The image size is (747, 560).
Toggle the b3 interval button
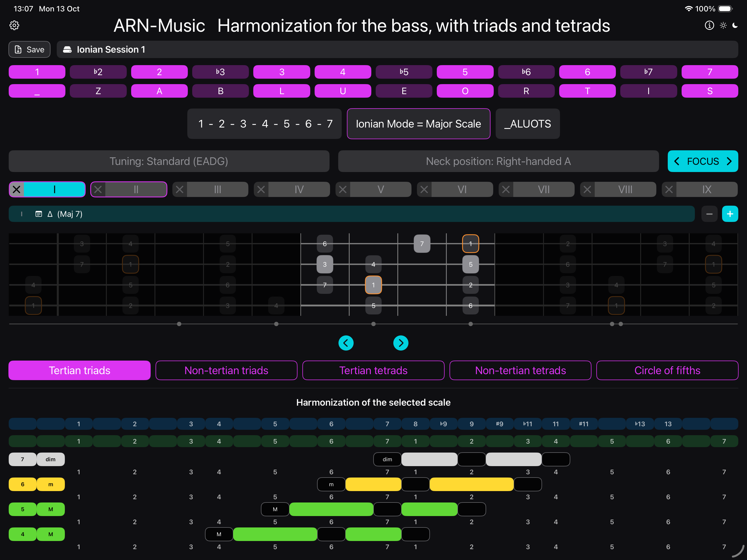(x=220, y=72)
